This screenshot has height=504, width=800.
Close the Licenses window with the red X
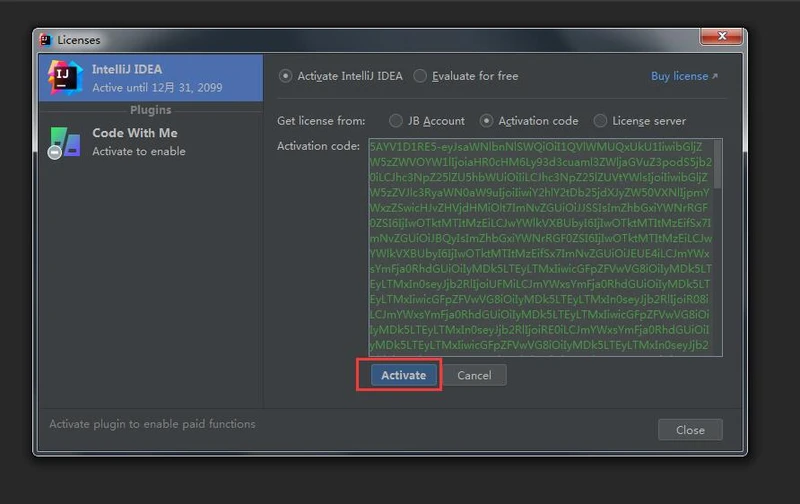tap(721, 39)
